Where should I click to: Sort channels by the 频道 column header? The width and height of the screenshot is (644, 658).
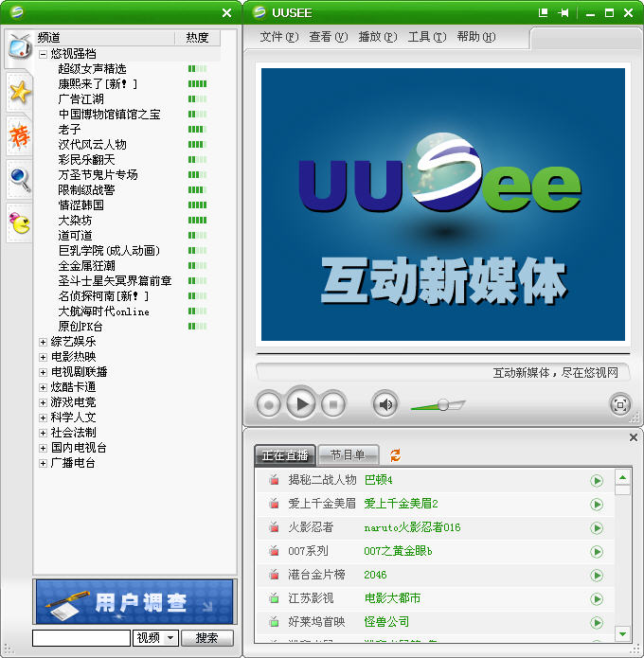click(x=104, y=38)
